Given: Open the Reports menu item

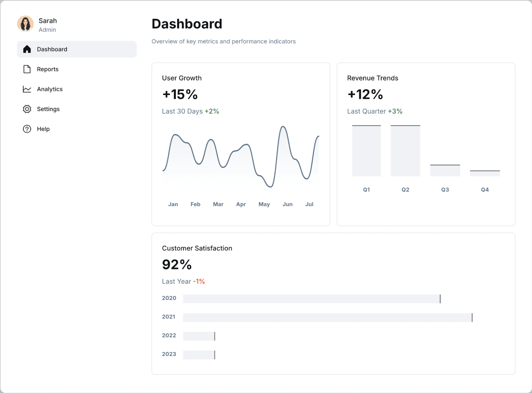Looking at the screenshot, I should coord(48,69).
